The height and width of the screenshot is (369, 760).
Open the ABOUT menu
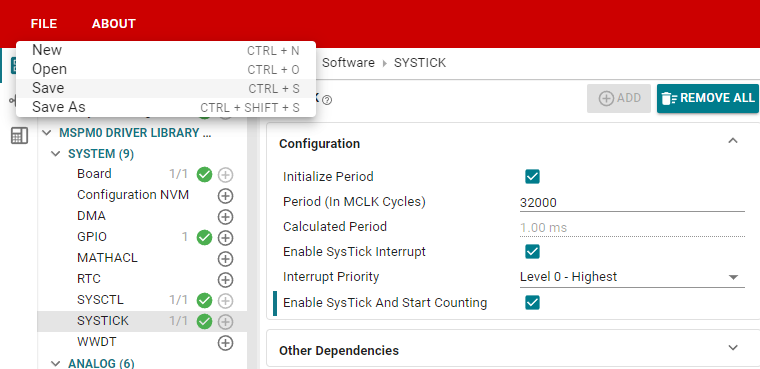point(114,23)
